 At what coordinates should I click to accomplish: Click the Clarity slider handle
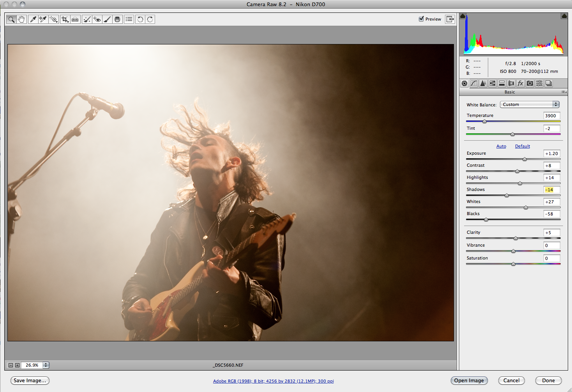tap(516, 238)
